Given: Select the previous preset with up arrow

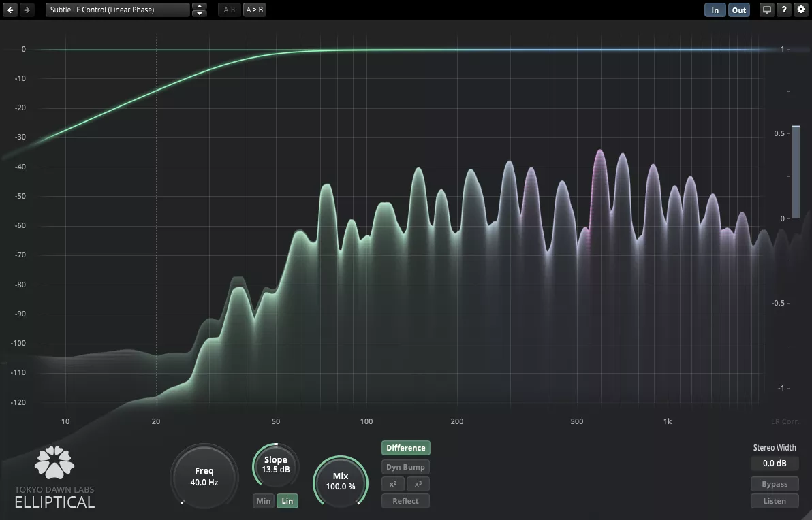Looking at the screenshot, I should (199, 7).
